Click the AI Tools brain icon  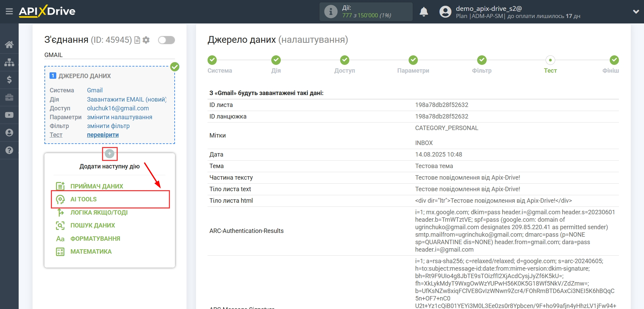(60, 199)
